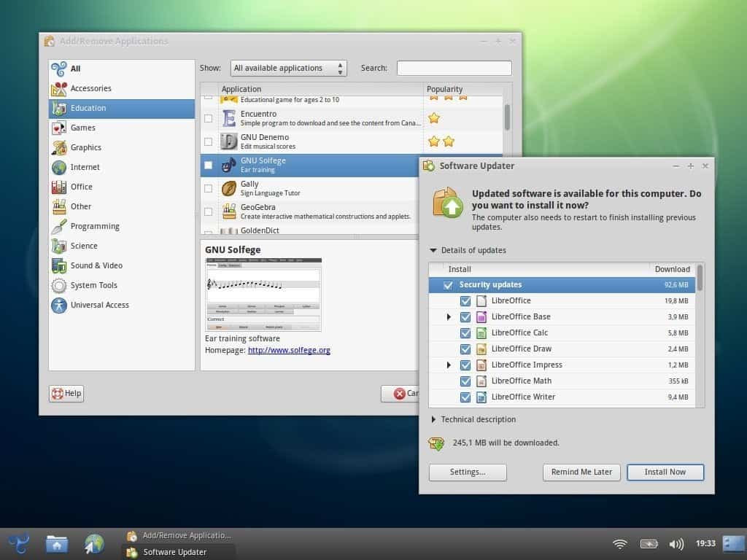
Task: Tick the GNU Denemo checkbox
Action: click(208, 141)
